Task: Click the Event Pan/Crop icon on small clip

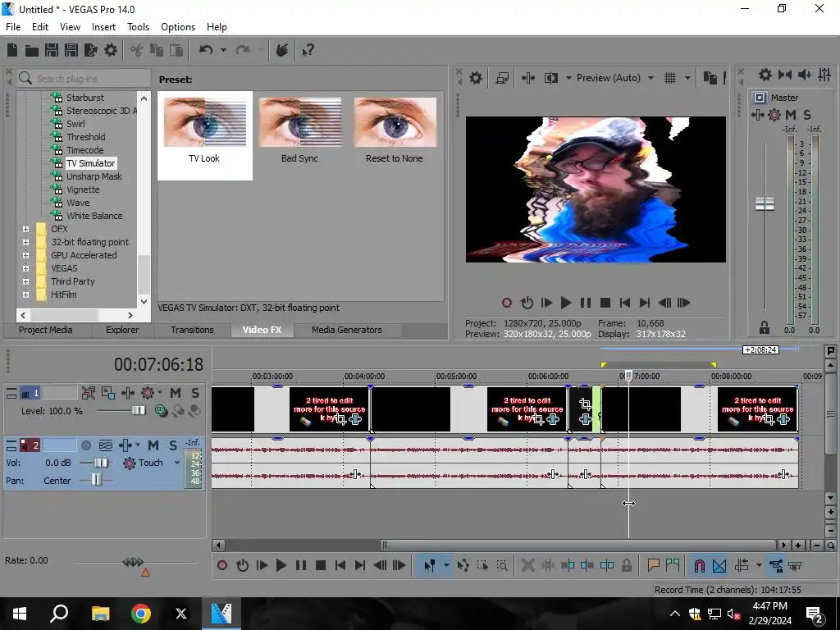Action: pos(586,404)
